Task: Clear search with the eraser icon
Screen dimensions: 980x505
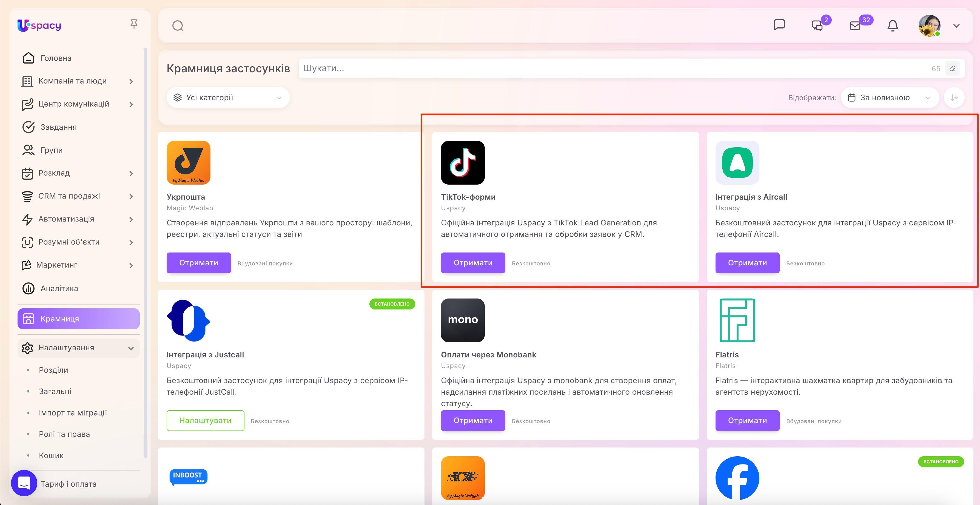Action: (953, 68)
